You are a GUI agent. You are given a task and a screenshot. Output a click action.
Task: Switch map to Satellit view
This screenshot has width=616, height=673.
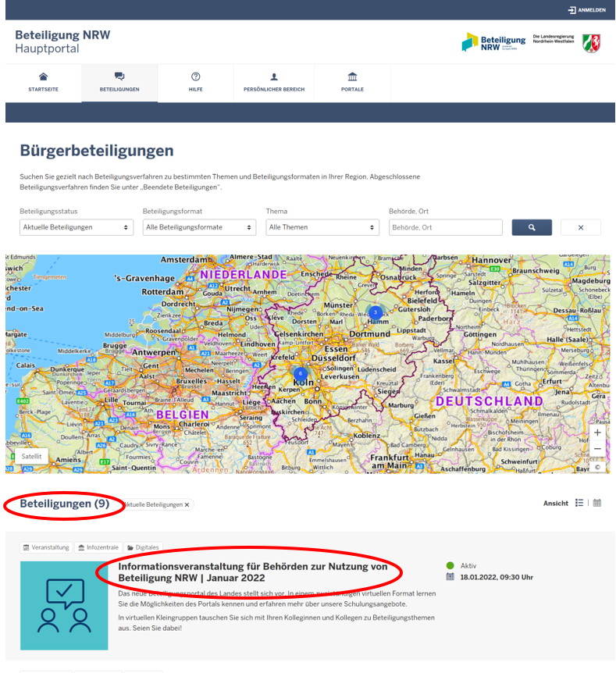click(x=32, y=456)
